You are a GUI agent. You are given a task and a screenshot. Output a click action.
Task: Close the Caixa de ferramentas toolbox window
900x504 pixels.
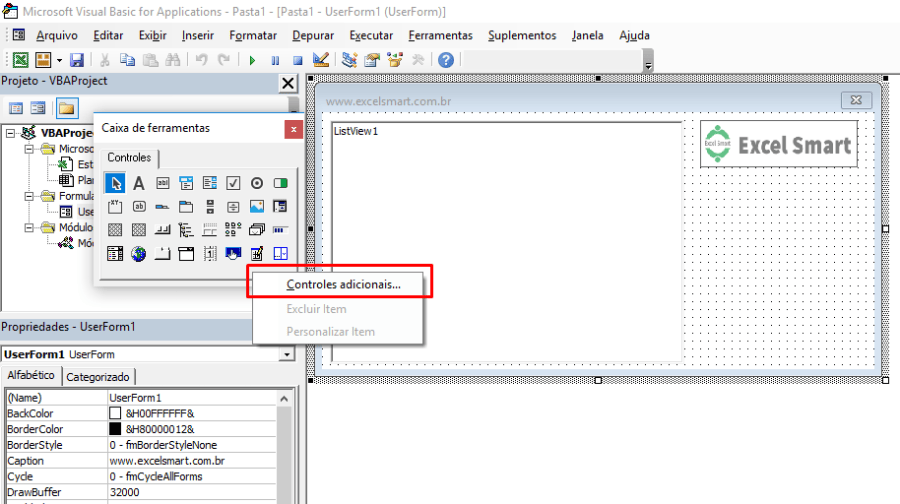tap(293, 129)
